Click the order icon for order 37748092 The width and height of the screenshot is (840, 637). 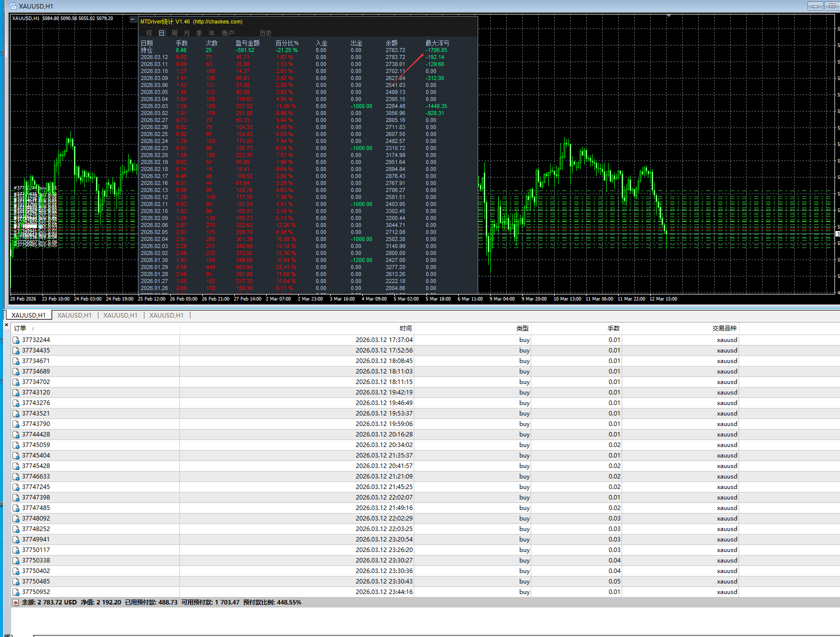coord(16,518)
